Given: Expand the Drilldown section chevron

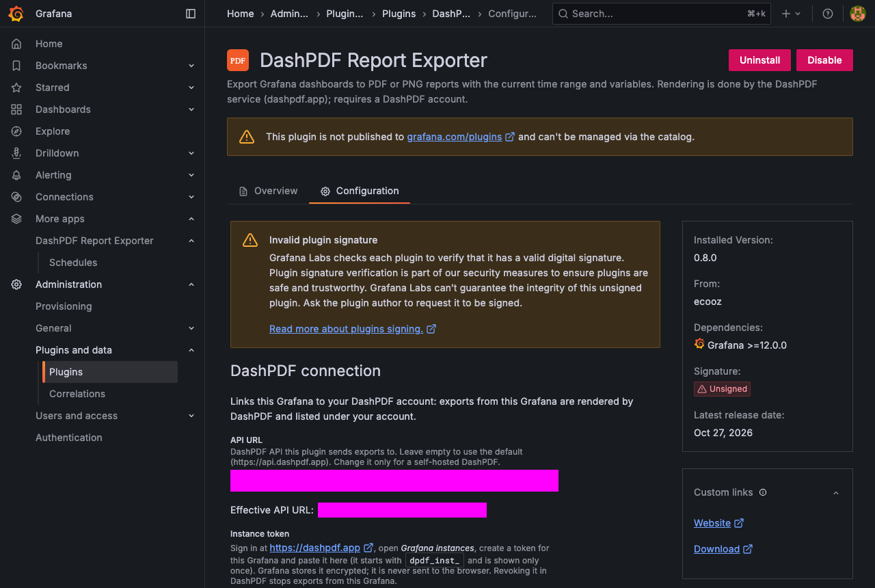Looking at the screenshot, I should pos(191,153).
